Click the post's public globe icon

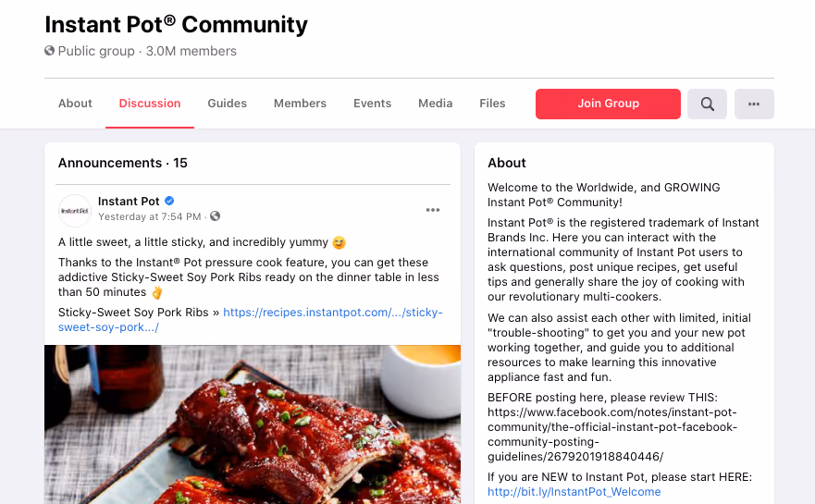(x=216, y=216)
